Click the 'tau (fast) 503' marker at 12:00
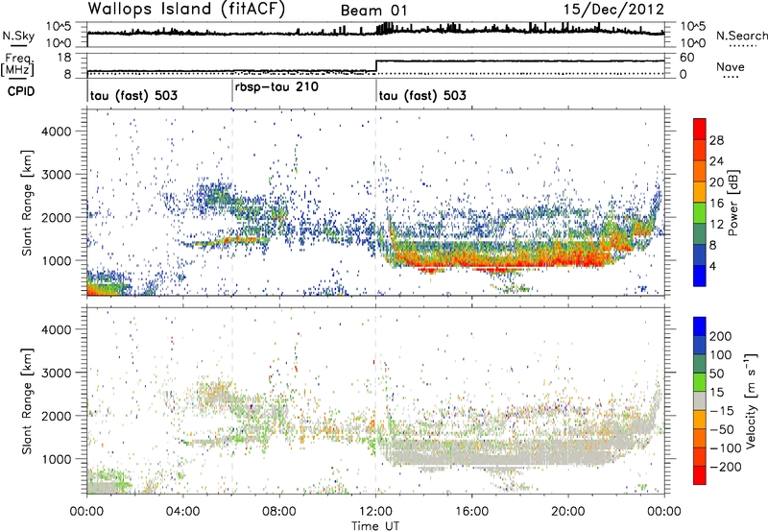The image size is (768, 532). [x=422, y=95]
